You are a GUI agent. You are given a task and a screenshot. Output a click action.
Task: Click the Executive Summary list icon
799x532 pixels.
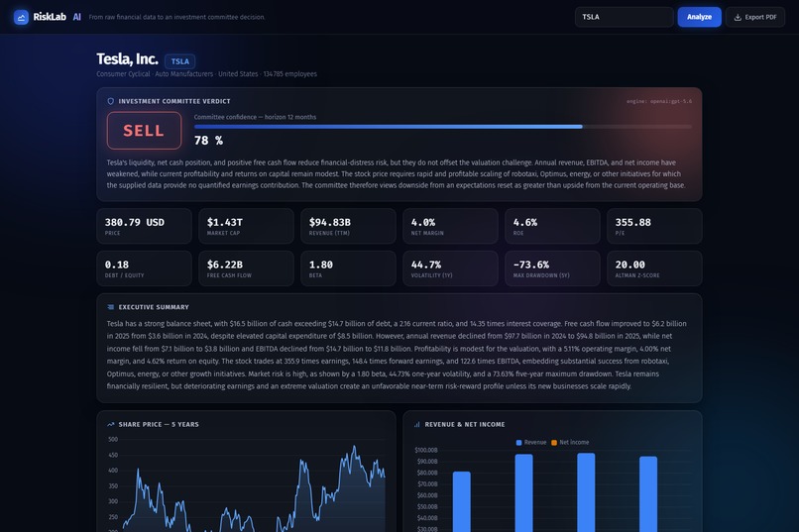(x=111, y=307)
